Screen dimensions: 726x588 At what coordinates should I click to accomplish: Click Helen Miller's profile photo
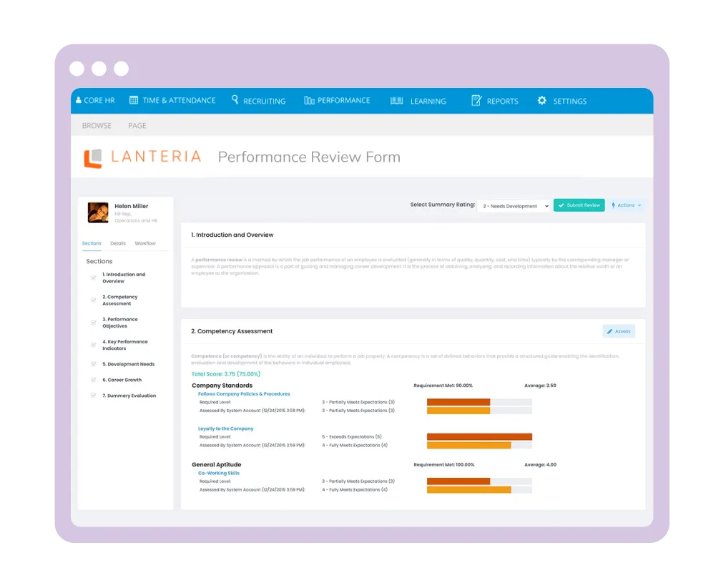click(x=98, y=212)
